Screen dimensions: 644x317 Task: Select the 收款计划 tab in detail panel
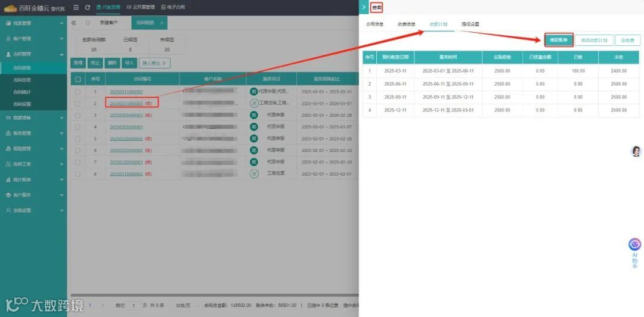click(438, 24)
